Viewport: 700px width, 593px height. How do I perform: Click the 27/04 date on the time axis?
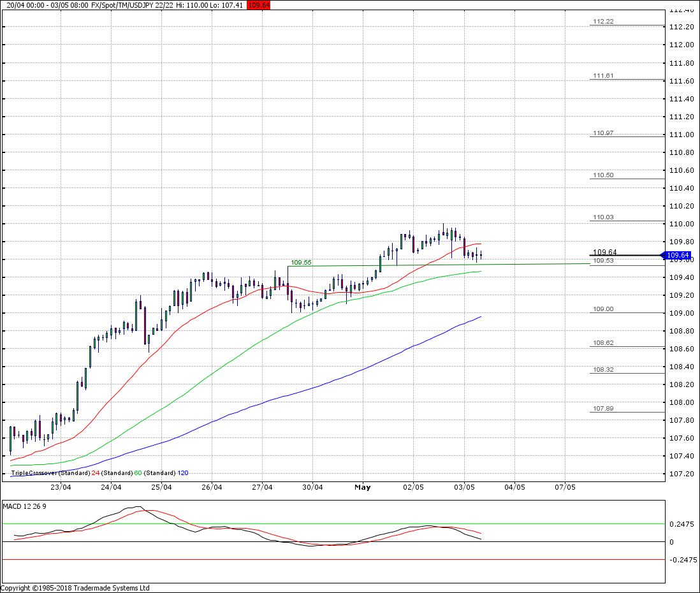tap(262, 488)
